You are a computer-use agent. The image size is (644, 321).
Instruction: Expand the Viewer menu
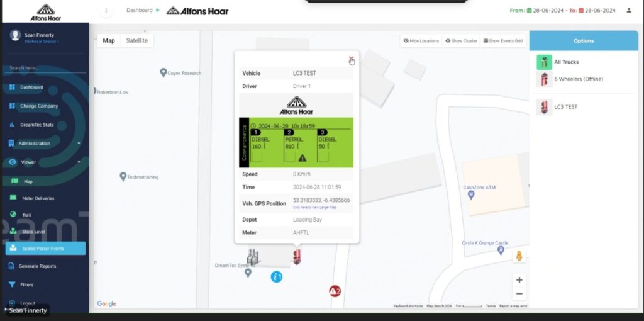pos(45,162)
